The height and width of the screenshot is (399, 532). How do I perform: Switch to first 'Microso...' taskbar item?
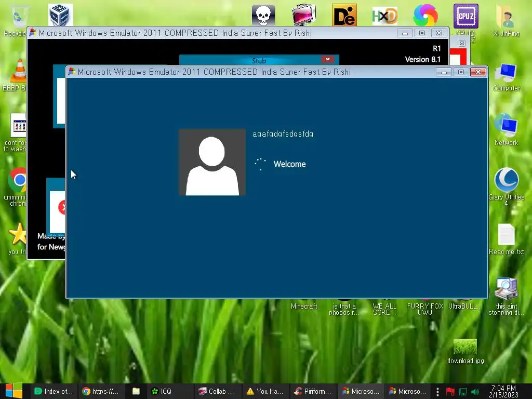pos(361,391)
